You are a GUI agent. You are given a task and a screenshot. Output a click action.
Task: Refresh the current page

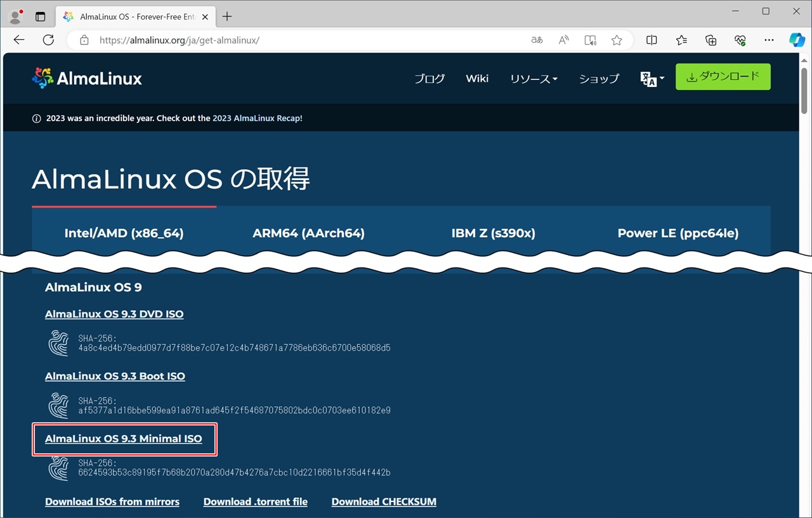[x=48, y=40]
